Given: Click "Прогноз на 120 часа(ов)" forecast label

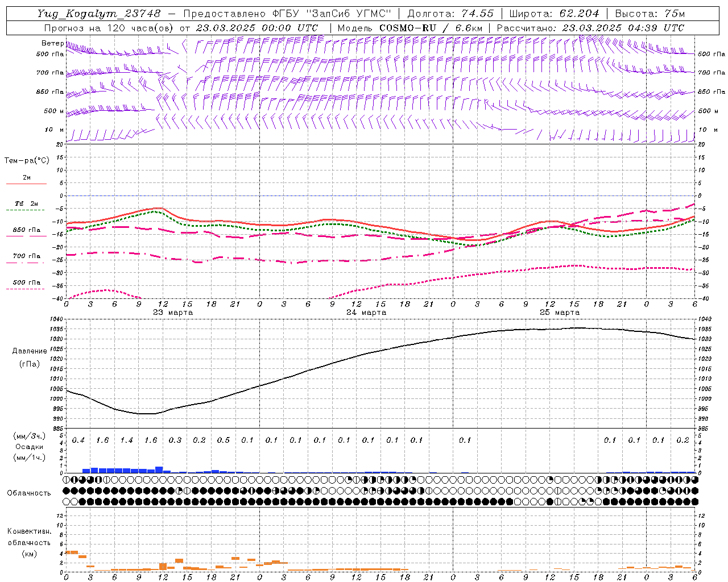Looking at the screenshot, I should (x=109, y=28).
